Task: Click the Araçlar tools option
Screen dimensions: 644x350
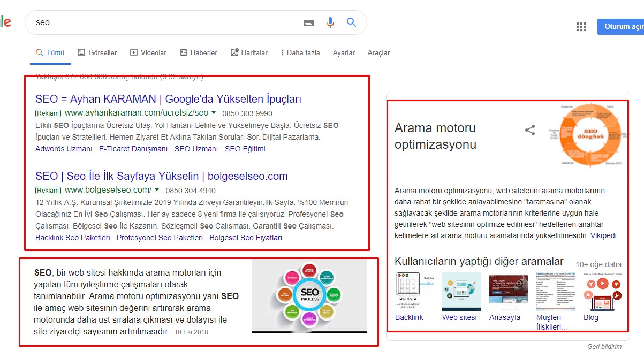Action: coord(378,52)
